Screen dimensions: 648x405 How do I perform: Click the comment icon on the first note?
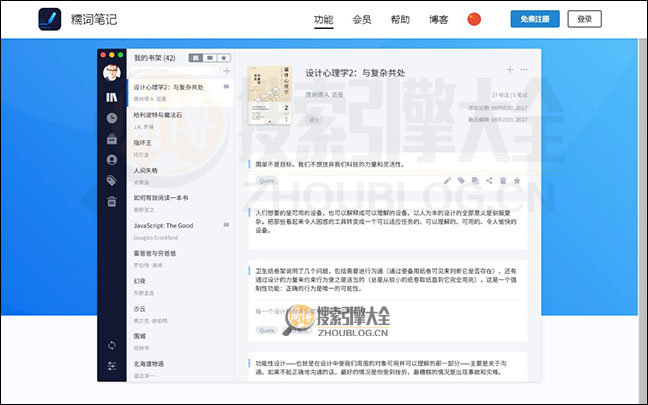coord(475,181)
